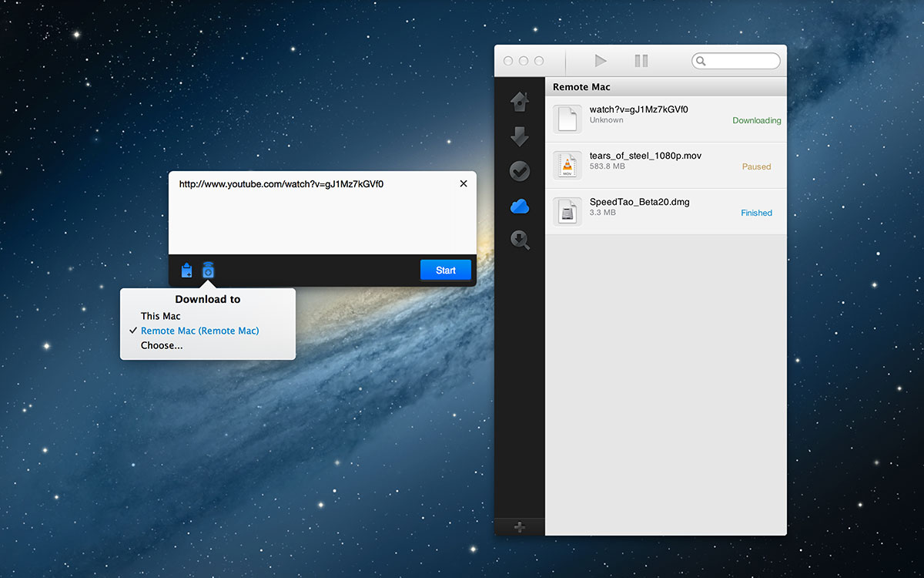
Task: Choose a custom download location
Action: (x=161, y=344)
